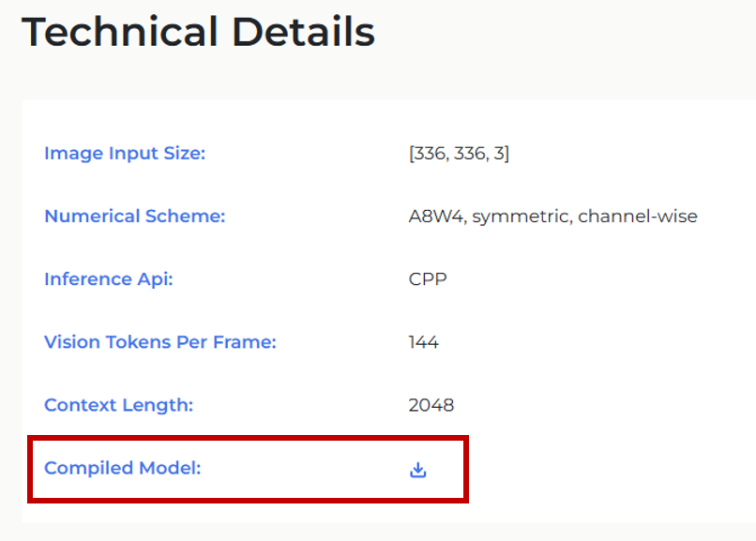Click the 144 vision tokens value
Image resolution: width=756 pixels, height=541 pixels.
click(424, 342)
